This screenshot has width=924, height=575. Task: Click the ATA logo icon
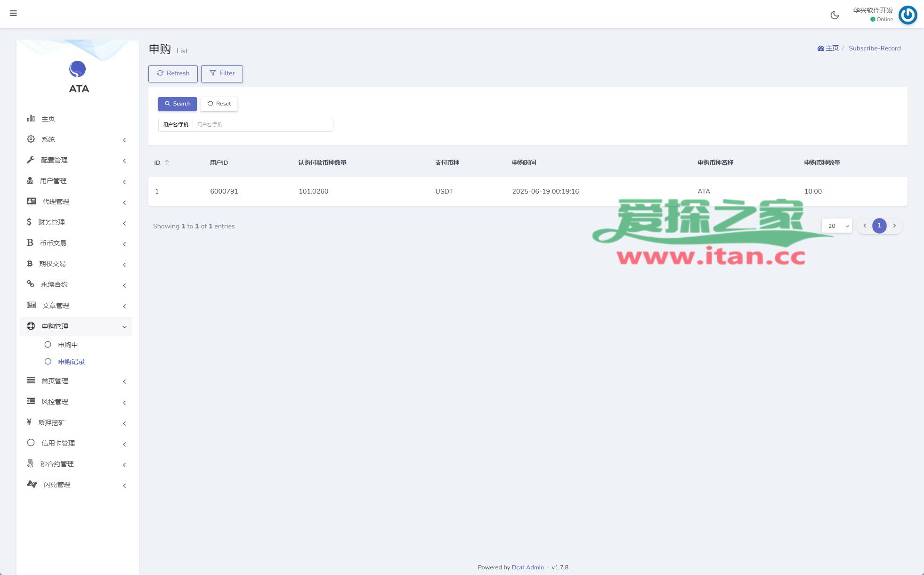78,69
